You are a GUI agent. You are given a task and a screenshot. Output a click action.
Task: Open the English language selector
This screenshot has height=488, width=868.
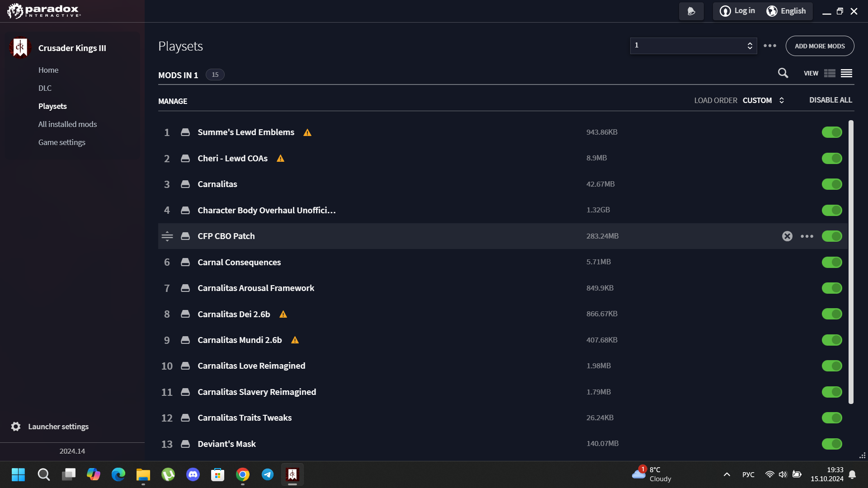click(x=786, y=11)
